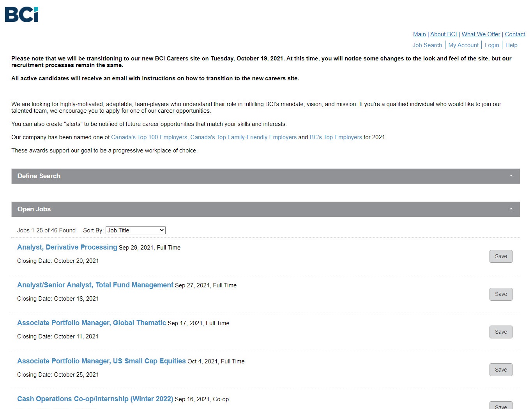Click the Login link
532x409 pixels.
coord(492,45)
